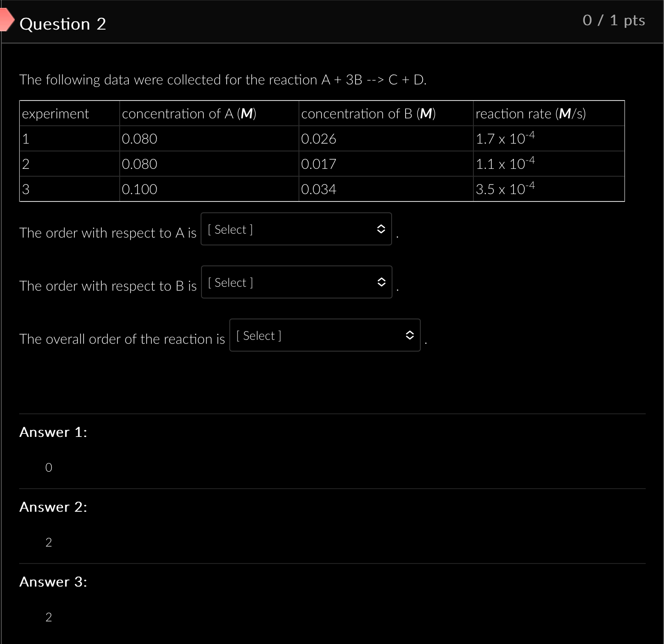Click the reaction equation text above the table

coord(223,80)
